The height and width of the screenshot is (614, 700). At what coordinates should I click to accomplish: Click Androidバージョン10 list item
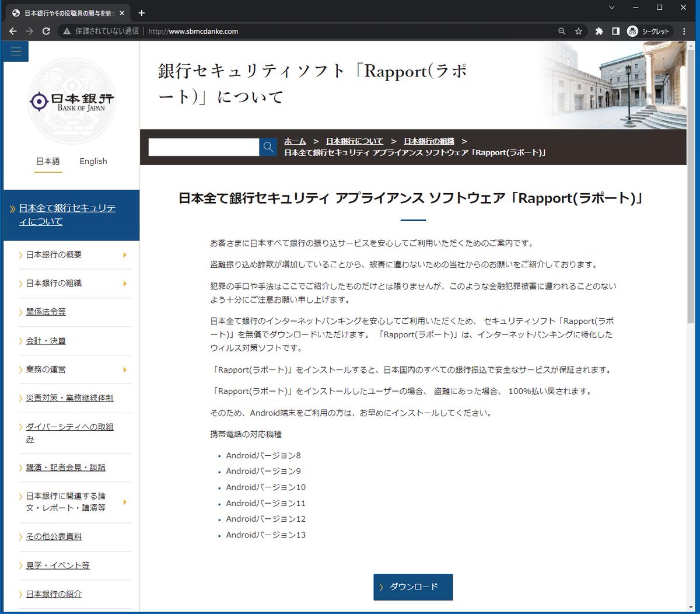(266, 487)
